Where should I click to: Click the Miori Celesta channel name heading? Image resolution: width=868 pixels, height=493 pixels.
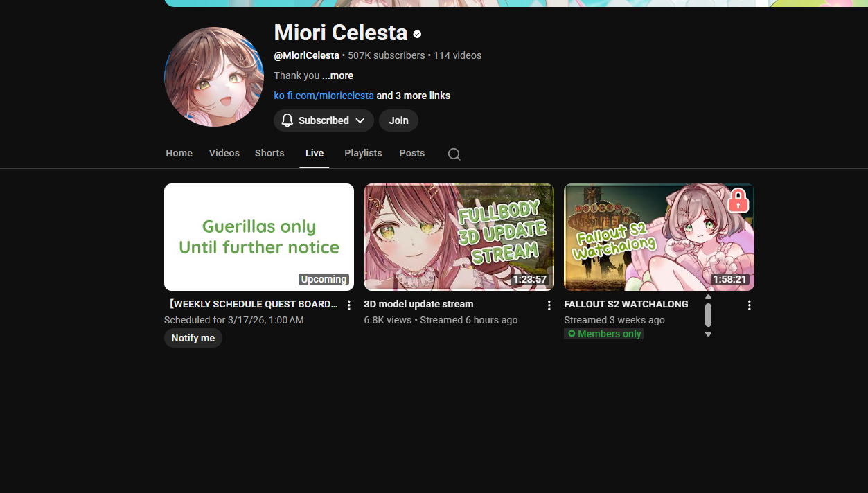pos(341,33)
